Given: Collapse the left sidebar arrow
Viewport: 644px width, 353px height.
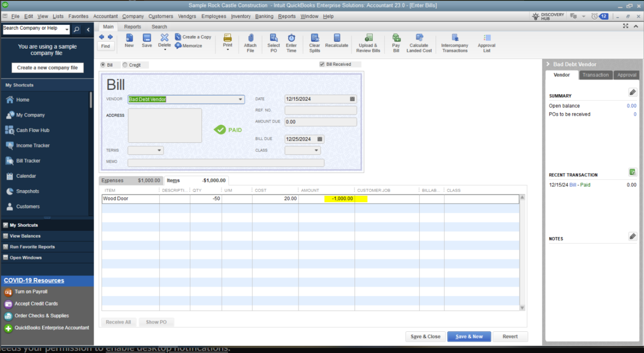Looking at the screenshot, I should [88, 29].
